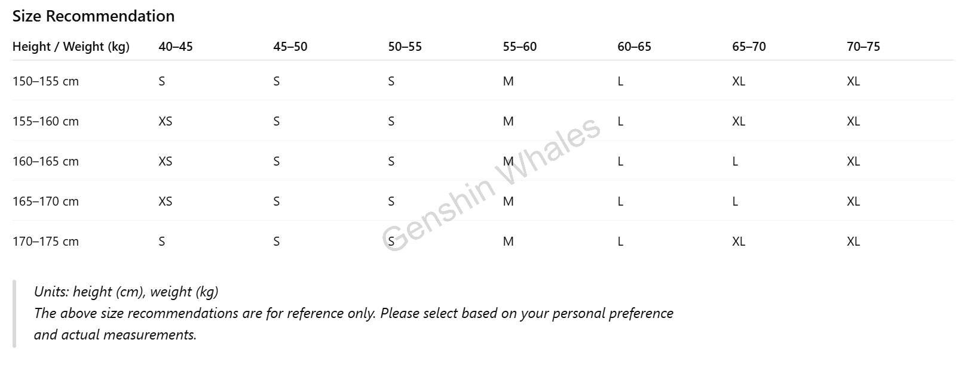Click the 65–70 L cell for 160–165 cm

point(735,161)
